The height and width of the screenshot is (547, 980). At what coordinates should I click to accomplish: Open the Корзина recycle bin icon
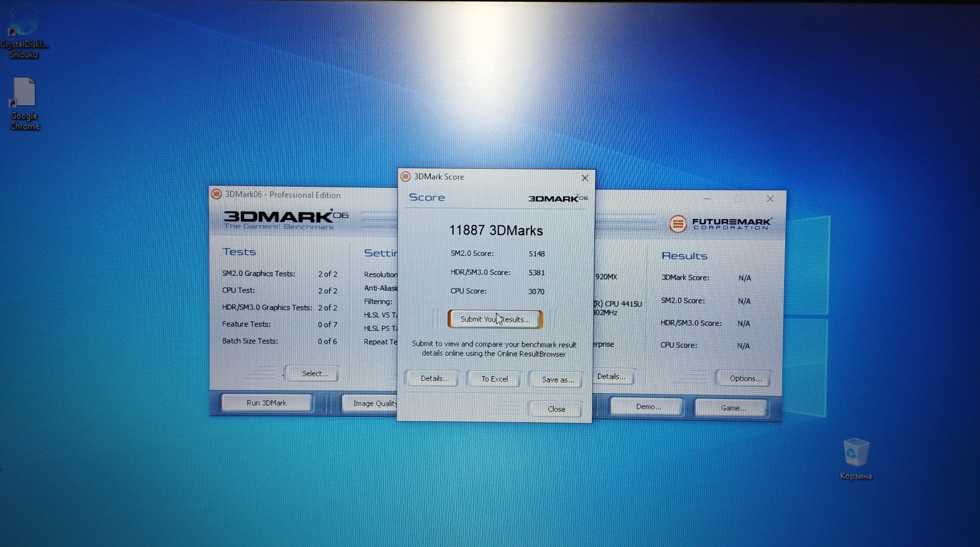tap(855, 453)
